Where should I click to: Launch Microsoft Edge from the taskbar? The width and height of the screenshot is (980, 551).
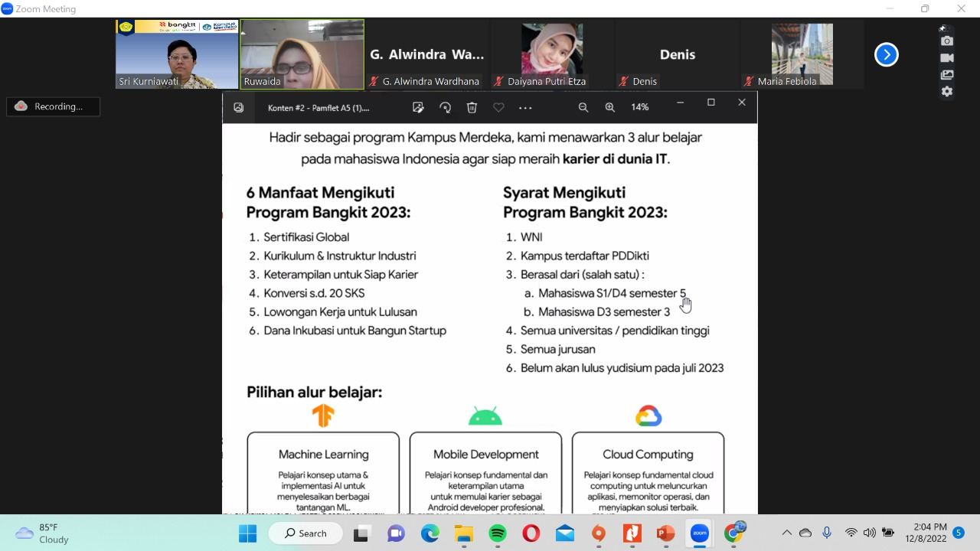(430, 533)
